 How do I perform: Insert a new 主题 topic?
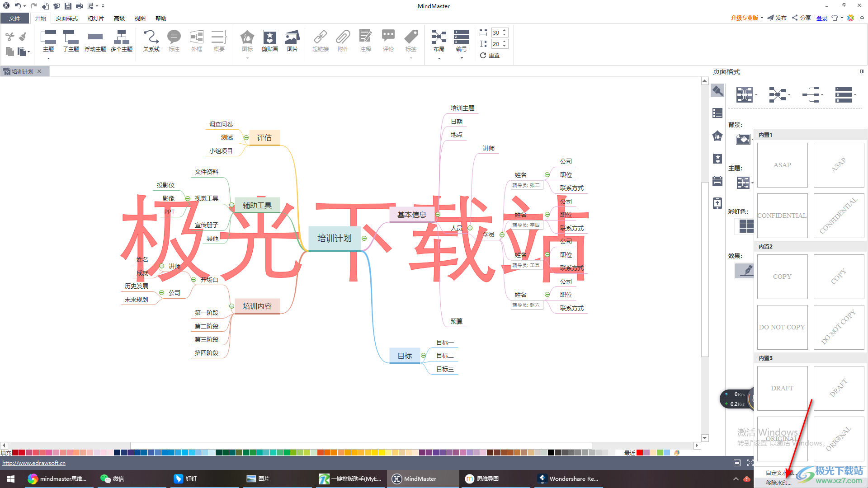point(48,41)
